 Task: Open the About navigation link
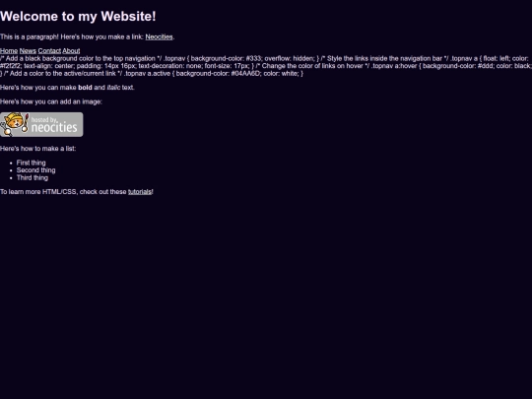point(71,51)
